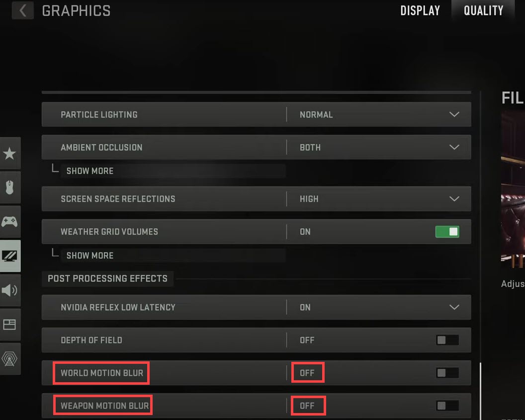Turn on World Motion Blur

446,373
